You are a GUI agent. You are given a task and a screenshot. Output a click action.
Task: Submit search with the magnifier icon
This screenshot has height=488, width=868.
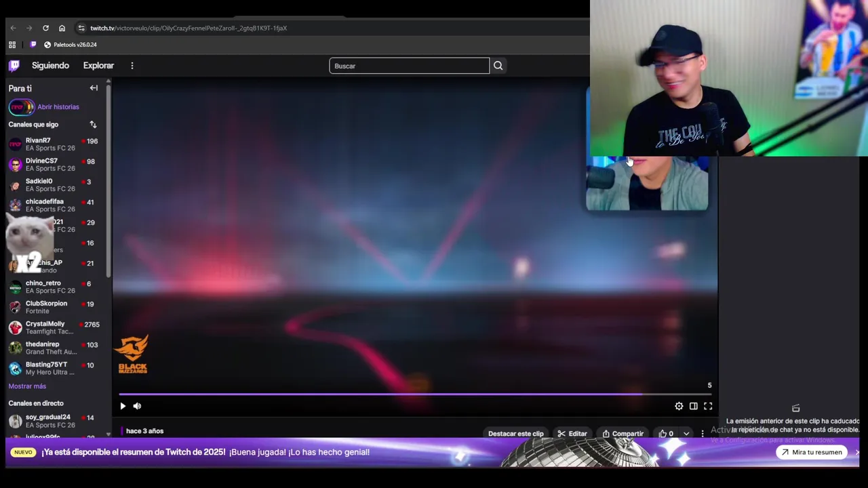[498, 66]
